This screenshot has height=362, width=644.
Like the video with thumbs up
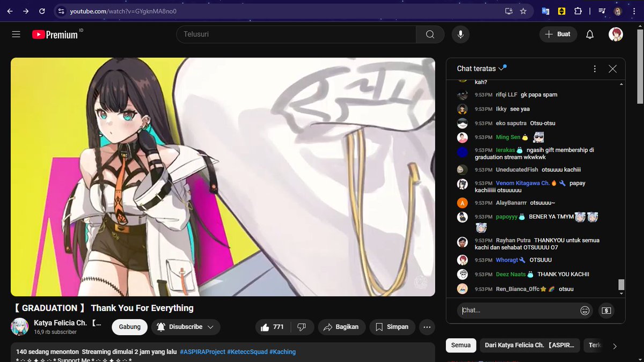[272, 327]
